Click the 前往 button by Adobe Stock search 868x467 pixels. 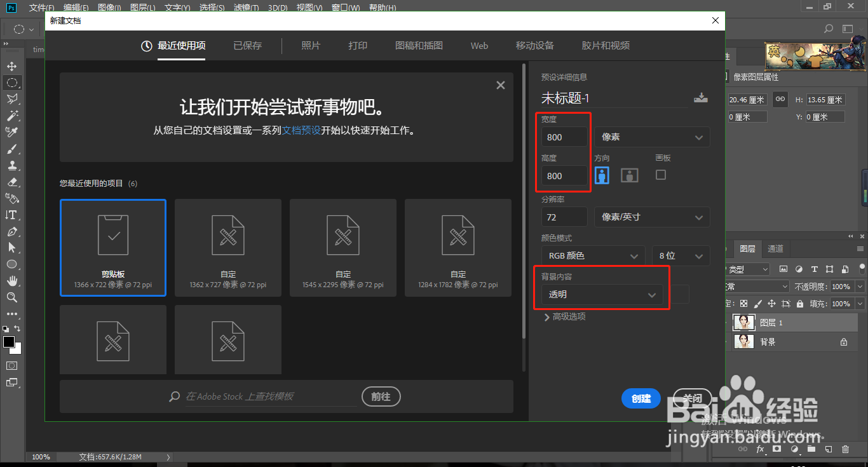pyautogui.click(x=381, y=396)
